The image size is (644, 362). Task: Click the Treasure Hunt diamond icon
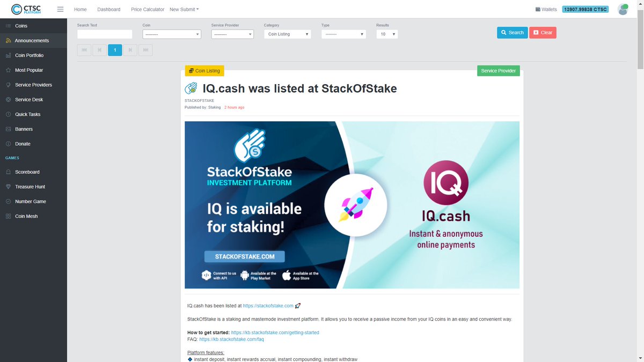[8, 187]
